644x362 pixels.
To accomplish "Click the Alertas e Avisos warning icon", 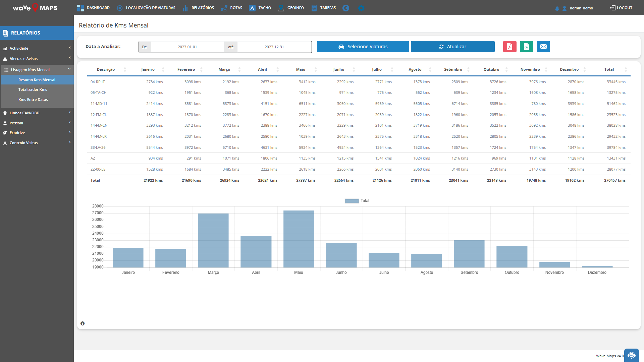I will tap(5, 59).
